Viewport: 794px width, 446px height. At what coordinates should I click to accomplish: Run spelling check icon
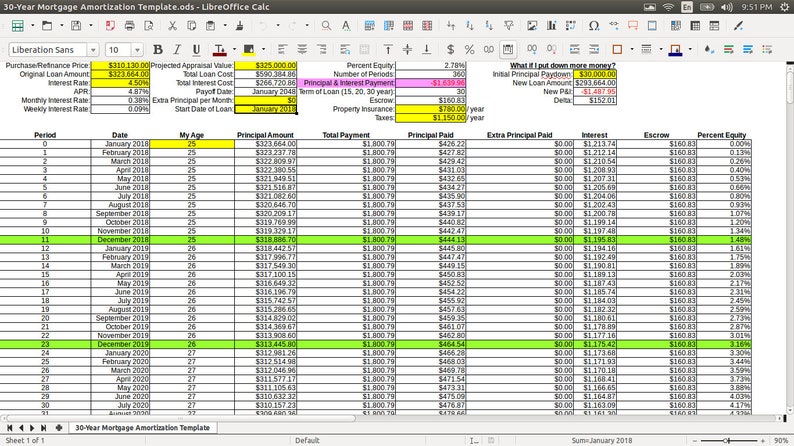345,26
